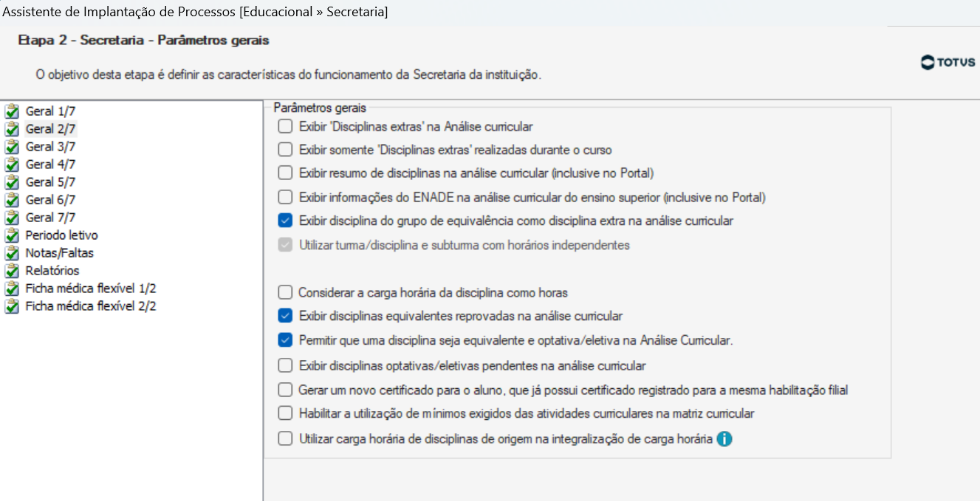
Task: Click the info icon beside carga horária de origem
Action: [724, 439]
